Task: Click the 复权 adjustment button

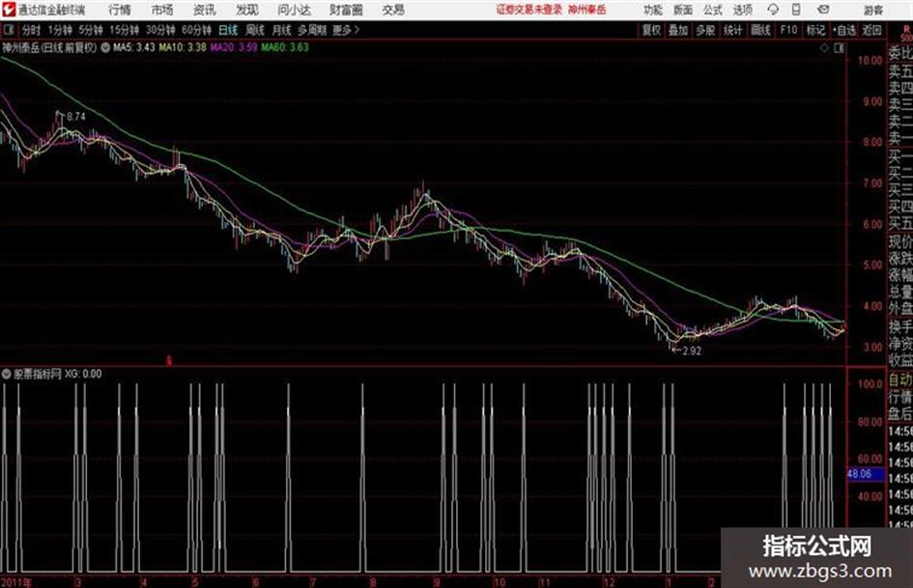Action: click(x=651, y=30)
